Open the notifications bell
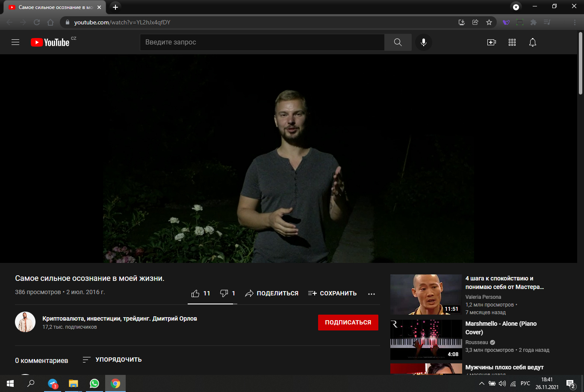The width and height of the screenshot is (584, 392). point(532,42)
